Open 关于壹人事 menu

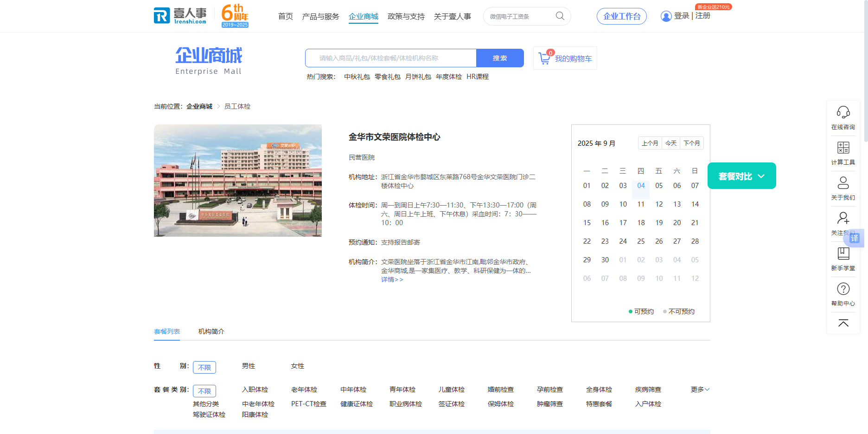453,16
